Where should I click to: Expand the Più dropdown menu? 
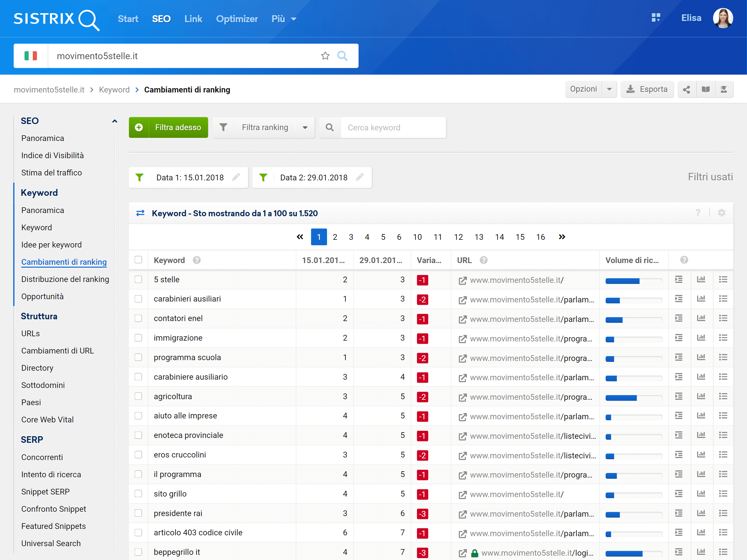pos(284,19)
